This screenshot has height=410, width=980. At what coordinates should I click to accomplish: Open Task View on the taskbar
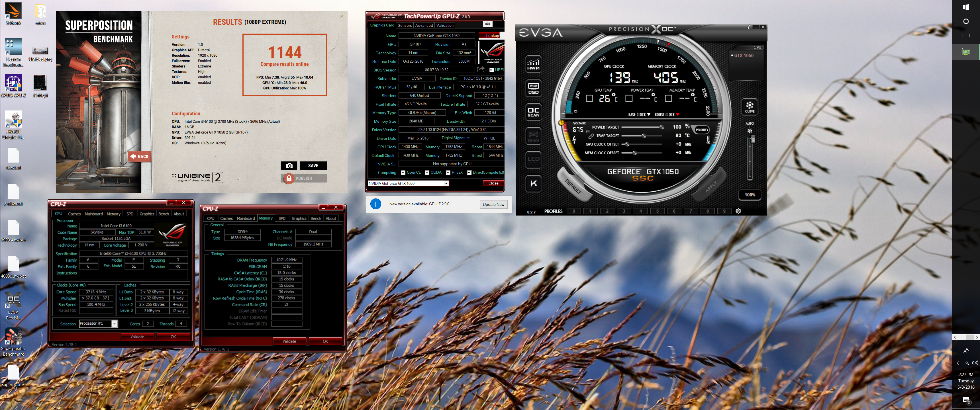[965, 36]
